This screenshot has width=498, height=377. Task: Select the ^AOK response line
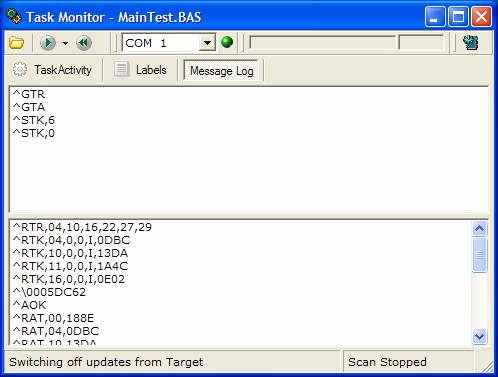click(29, 305)
